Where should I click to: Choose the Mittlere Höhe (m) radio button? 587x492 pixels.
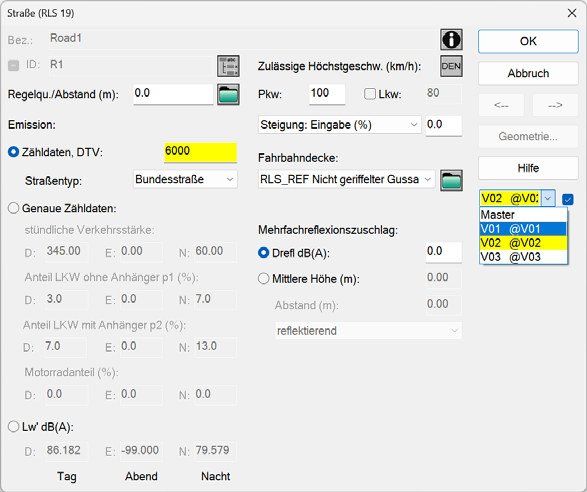264,279
